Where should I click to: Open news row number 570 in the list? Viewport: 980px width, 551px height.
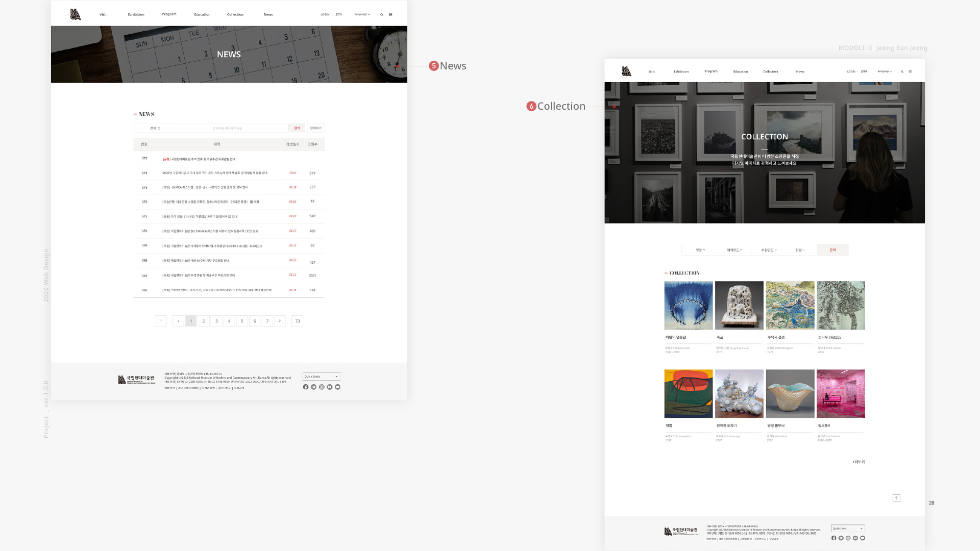pyautogui.click(x=229, y=231)
